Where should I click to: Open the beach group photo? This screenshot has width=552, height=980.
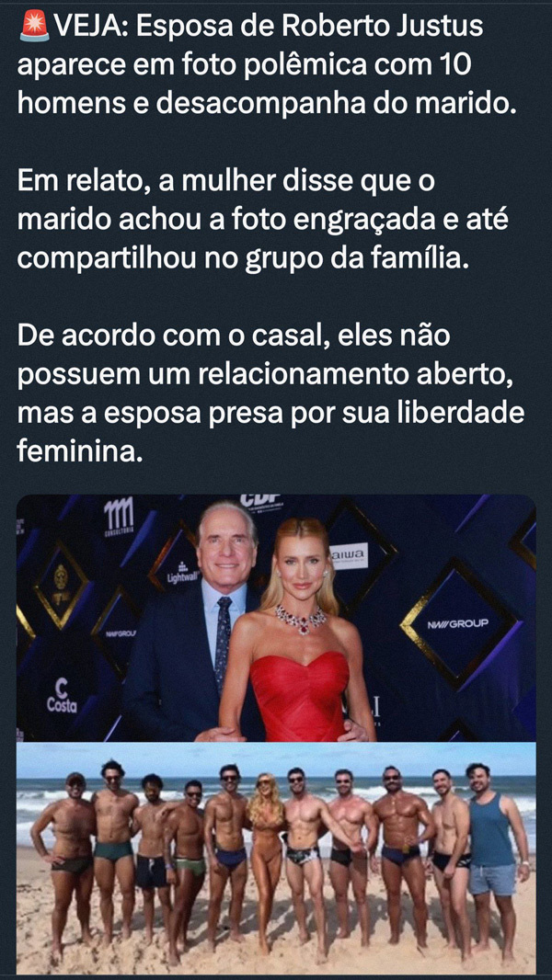point(276,858)
